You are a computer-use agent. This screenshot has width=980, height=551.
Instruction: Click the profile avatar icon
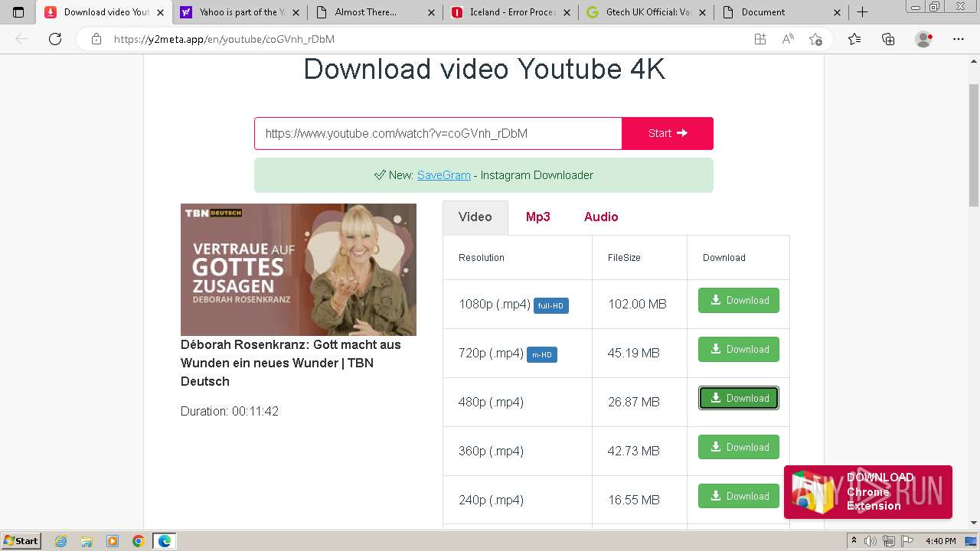click(923, 39)
